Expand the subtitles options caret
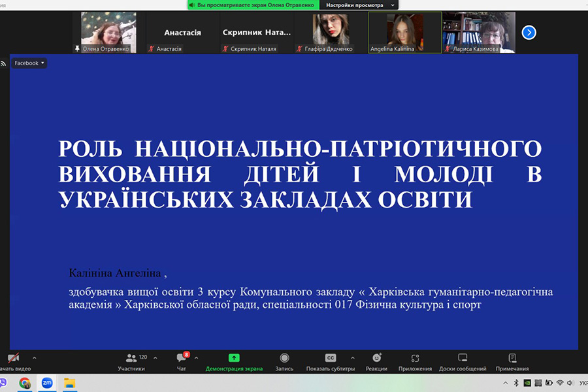The width and height of the screenshot is (588, 392). [353, 358]
